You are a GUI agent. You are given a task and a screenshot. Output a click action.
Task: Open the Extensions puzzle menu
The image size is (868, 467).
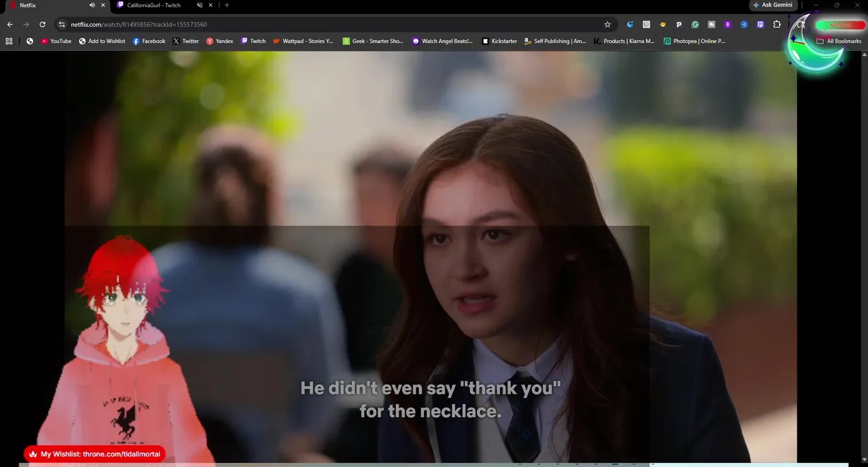[777, 25]
